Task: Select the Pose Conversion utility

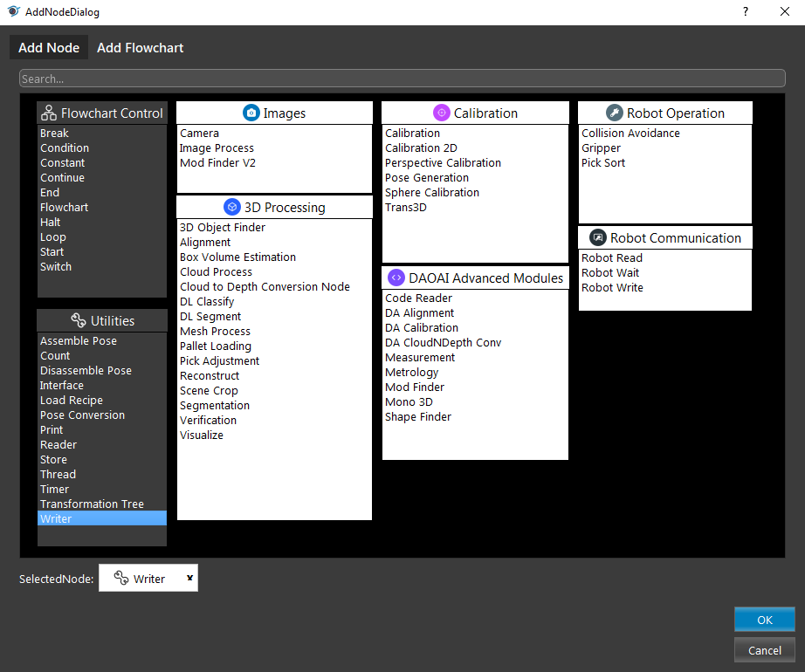Action: point(83,415)
